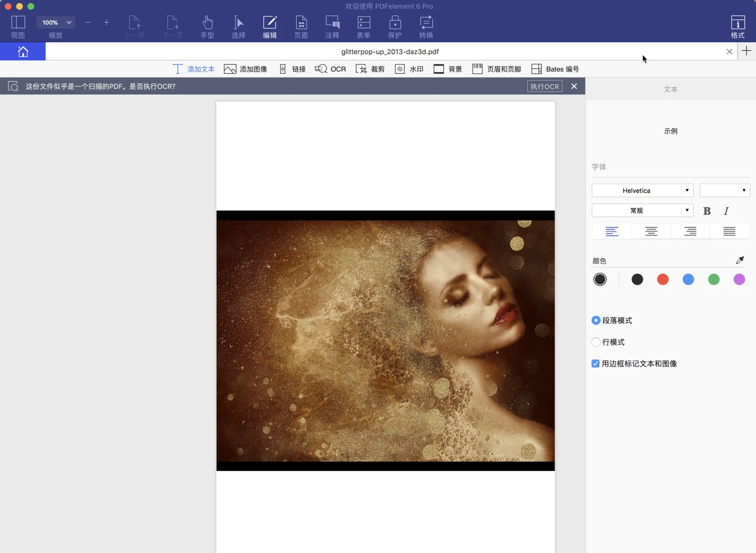Toggle the 格式 format panel

[x=738, y=27]
